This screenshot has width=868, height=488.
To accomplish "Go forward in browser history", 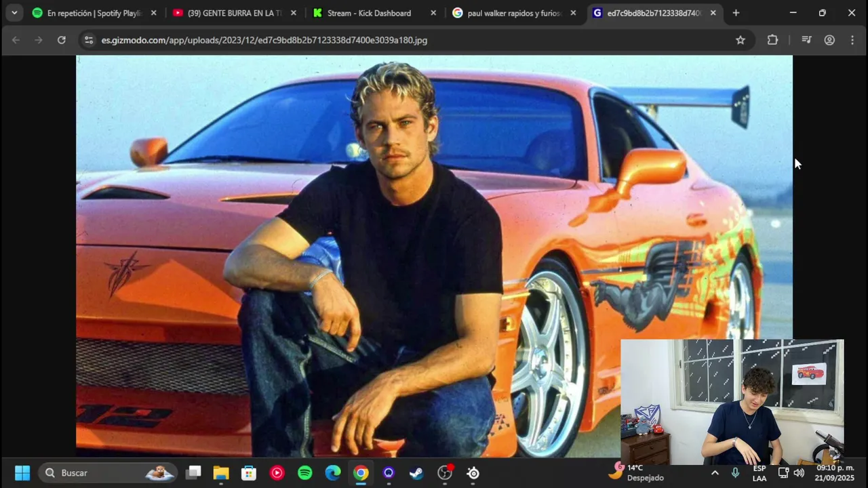I will (39, 40).
